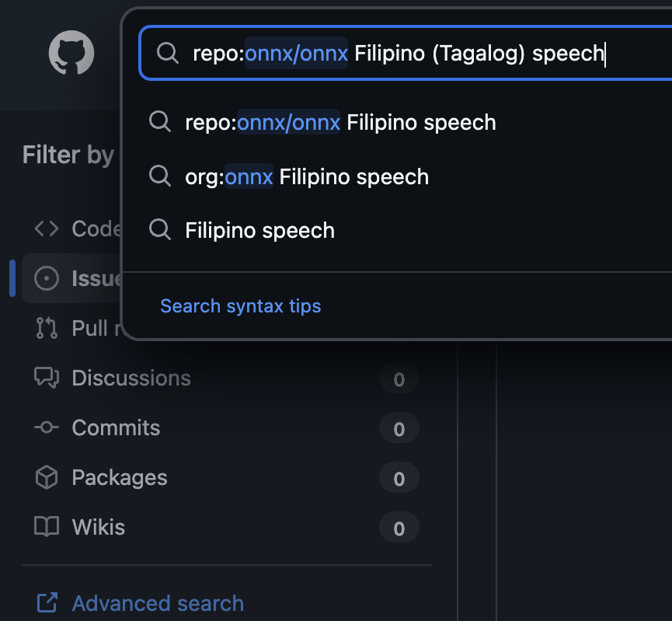Screen dimensions: 672x621
Task: Show Wikis search results
Action: coord(99,527)
